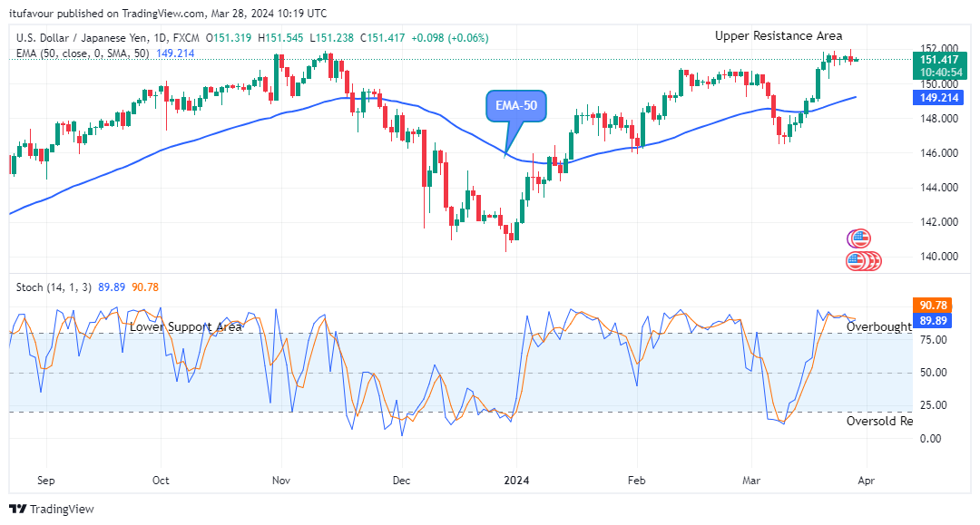Click the purple US flag event icon
The height and width of the screenshot is (525, 980).
click(x=858, y=238)
